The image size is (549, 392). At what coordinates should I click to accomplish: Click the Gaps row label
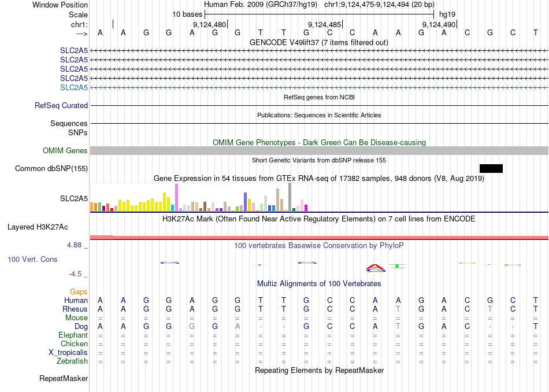pos(79,291)
